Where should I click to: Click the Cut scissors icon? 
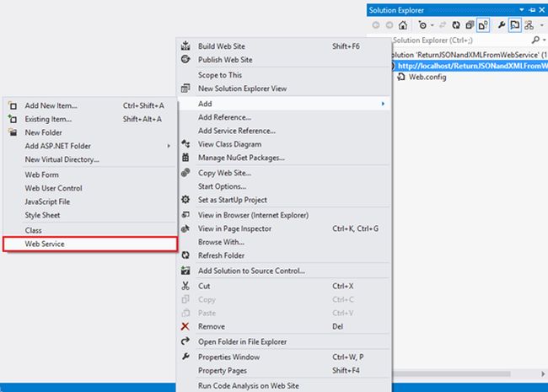click(x=185, y=286)
